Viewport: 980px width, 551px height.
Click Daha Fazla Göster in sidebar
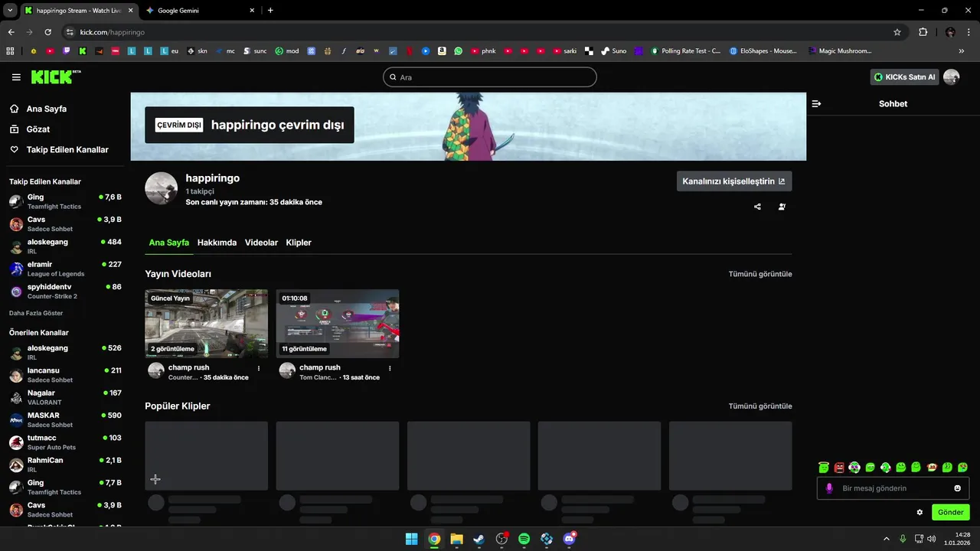click(x=36, y=313)
